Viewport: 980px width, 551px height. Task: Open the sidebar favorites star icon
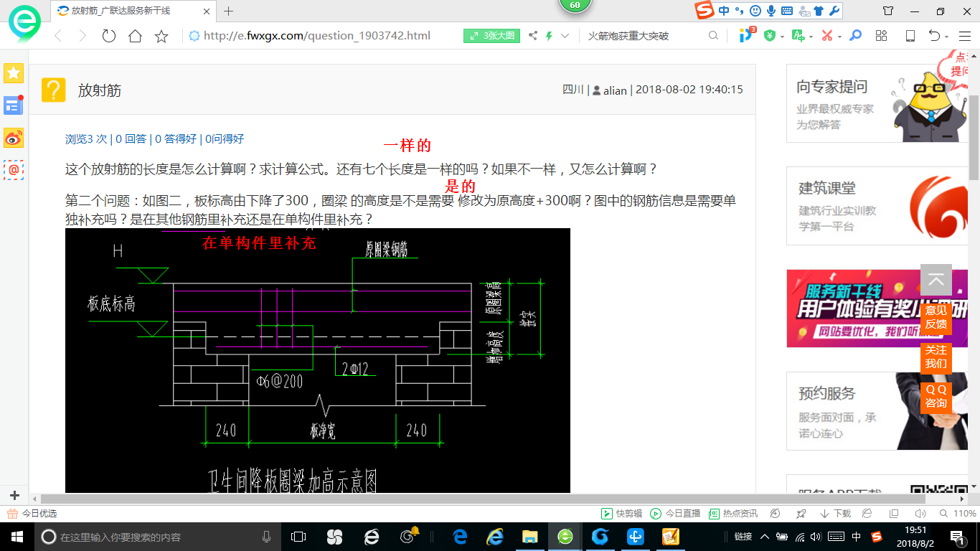[x=14, y=73]
